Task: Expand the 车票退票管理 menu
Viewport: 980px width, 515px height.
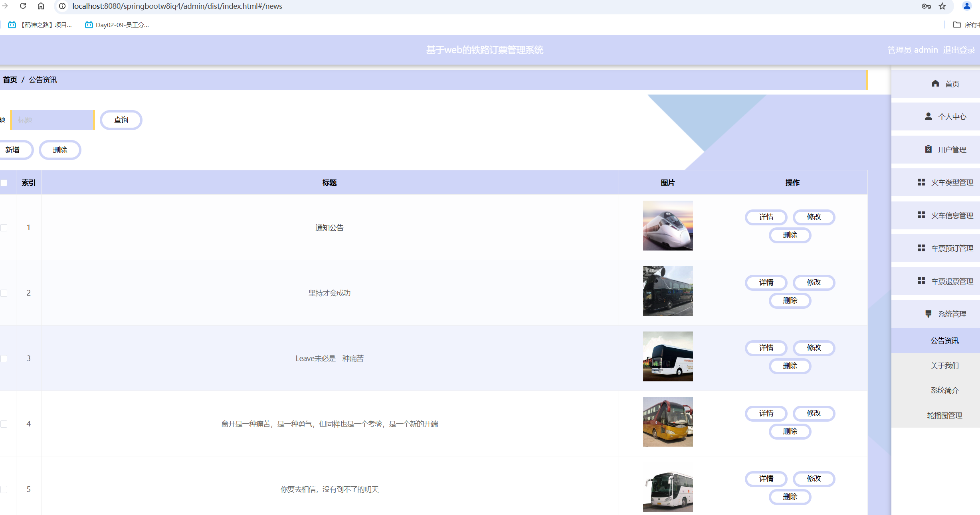Action: point(952,281)
